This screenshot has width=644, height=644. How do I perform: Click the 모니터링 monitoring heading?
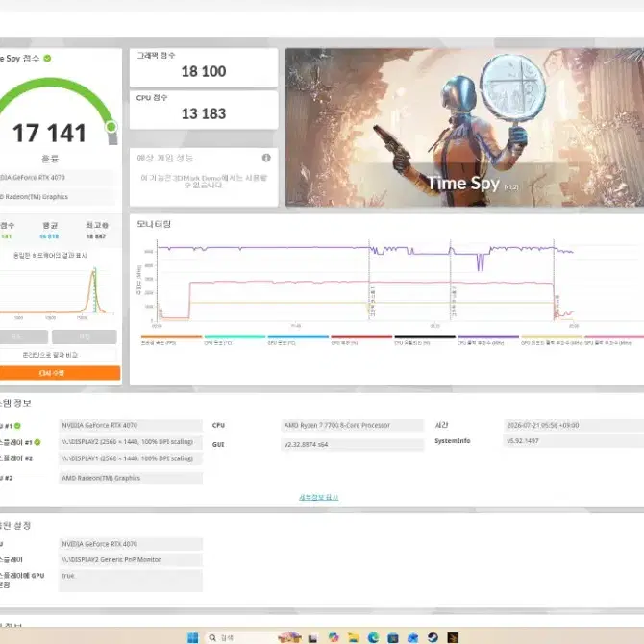[154, 224]
